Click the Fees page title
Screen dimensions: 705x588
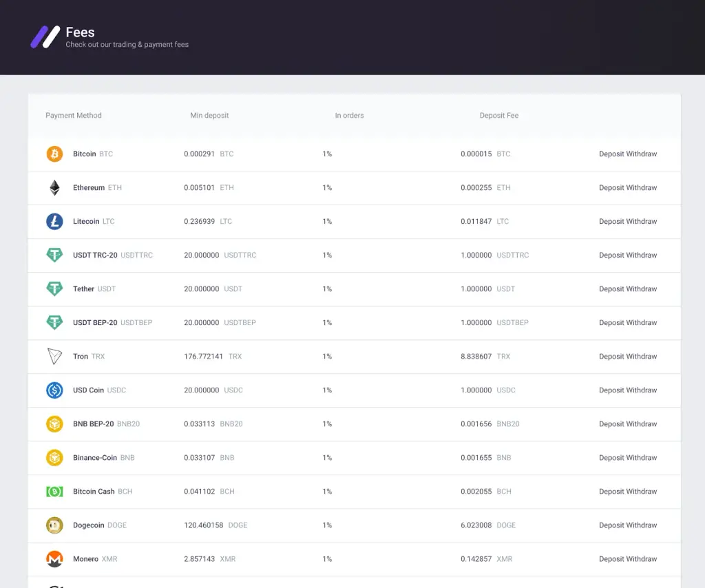(x=80, y=32)
